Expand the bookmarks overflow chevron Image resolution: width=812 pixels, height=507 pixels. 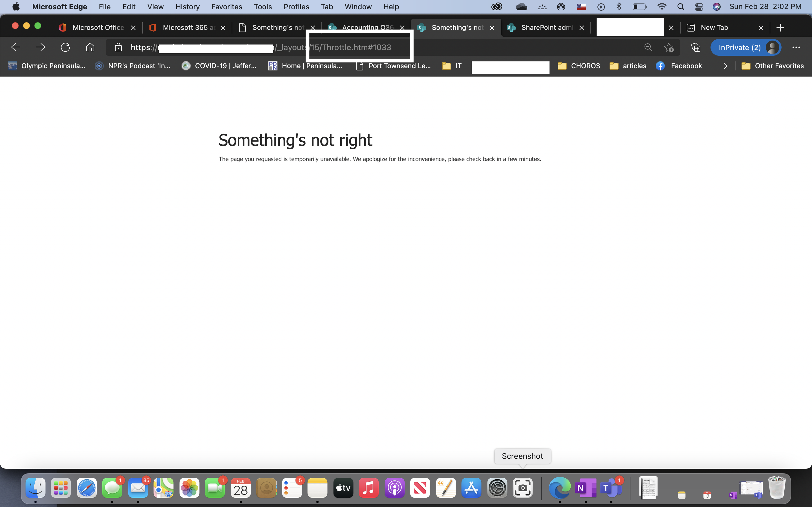coord(725,66)
